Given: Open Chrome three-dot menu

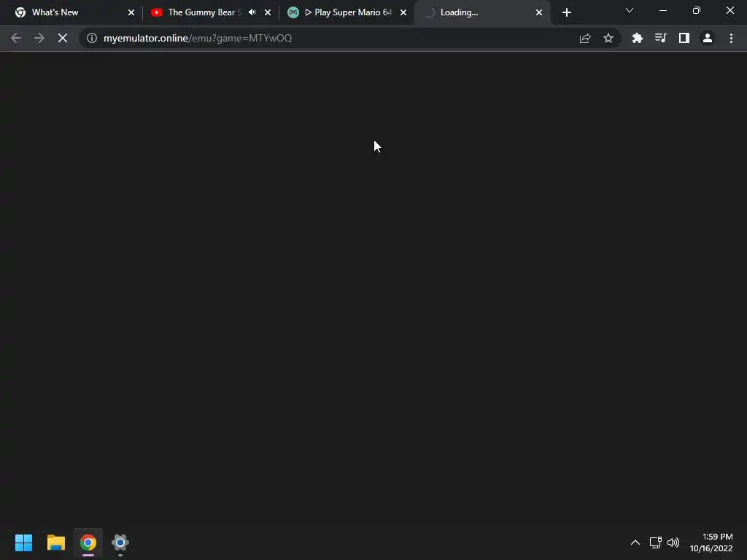Looking at the screenshot, I should [x=731, y=38].
